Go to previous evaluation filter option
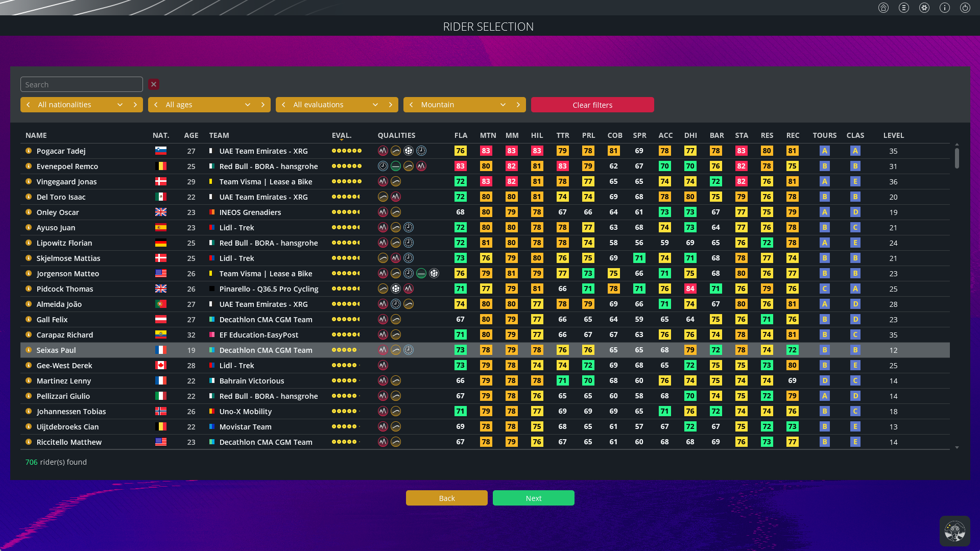This screenshot has height=551, width=980. coord(283,105)
